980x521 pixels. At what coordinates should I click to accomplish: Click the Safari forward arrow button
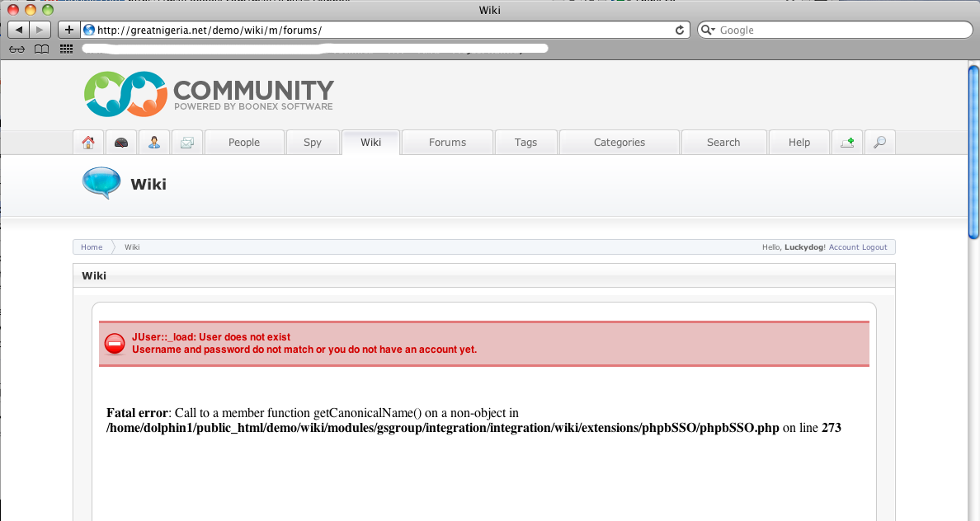pos(40,30)
